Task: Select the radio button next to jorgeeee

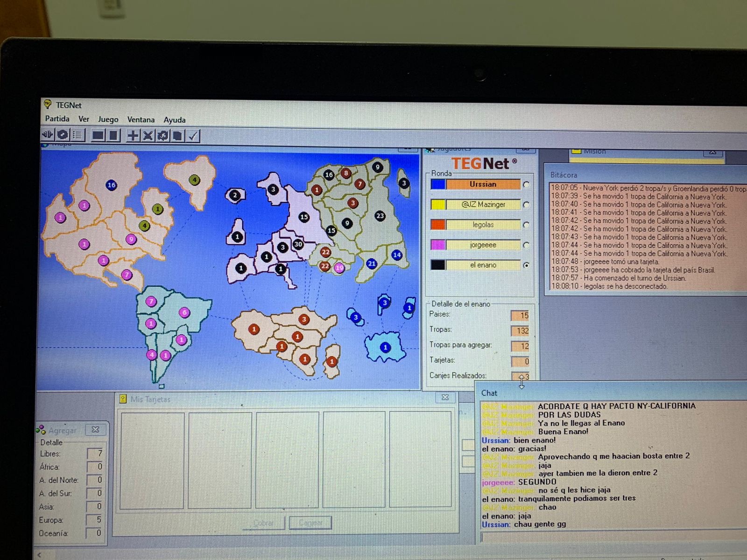Action: click(x=527, y=245)
